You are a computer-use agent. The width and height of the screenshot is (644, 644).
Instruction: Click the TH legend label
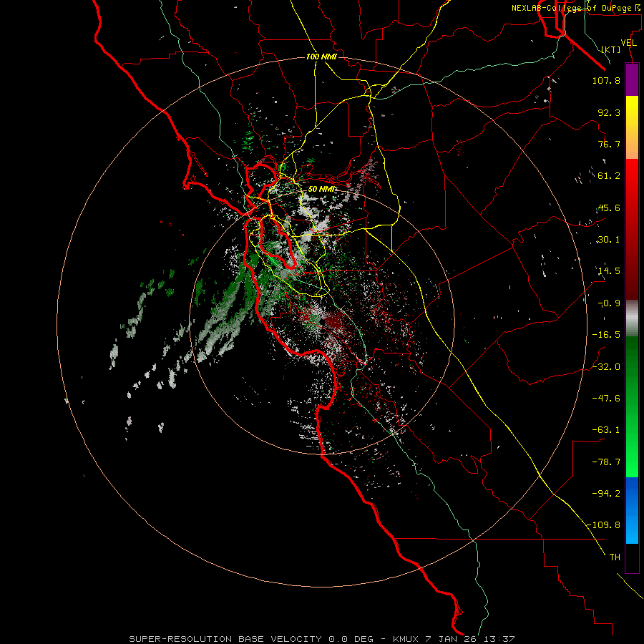(615, 557)
